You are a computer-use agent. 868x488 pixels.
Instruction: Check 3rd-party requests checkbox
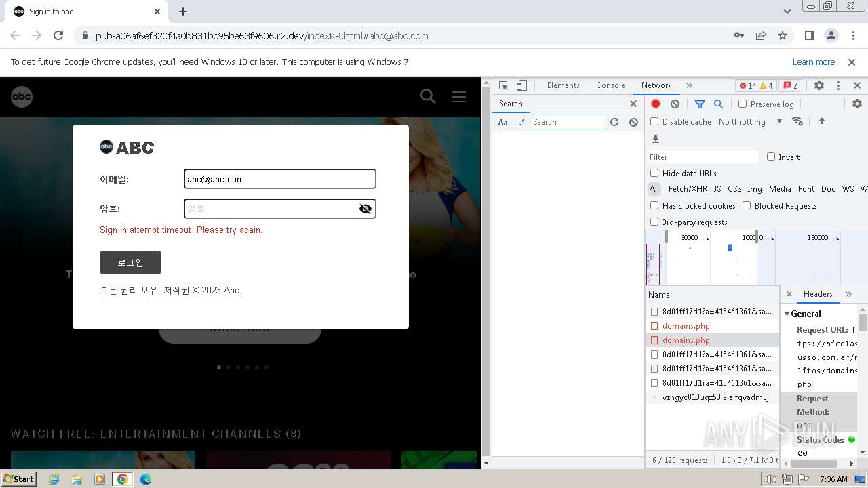coord(654,222)
